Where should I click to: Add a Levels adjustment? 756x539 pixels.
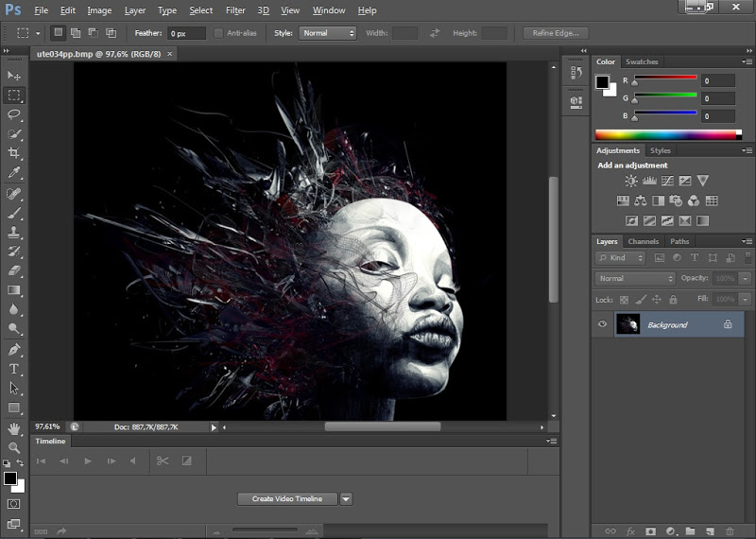pos(649,181)
